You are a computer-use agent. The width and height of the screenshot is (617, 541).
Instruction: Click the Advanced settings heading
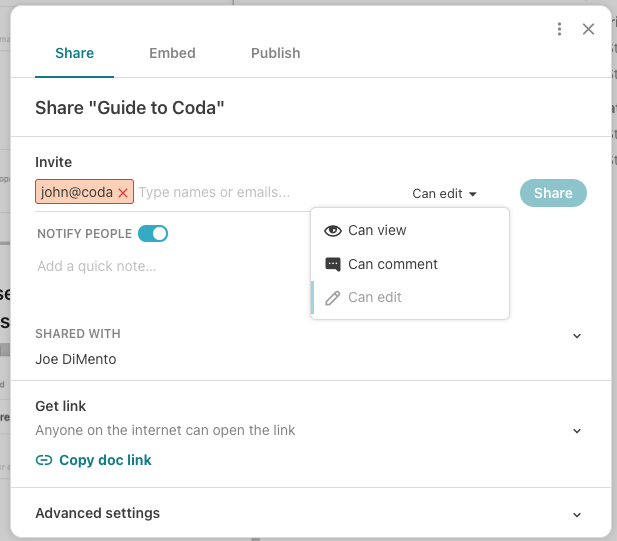[98, 513]
